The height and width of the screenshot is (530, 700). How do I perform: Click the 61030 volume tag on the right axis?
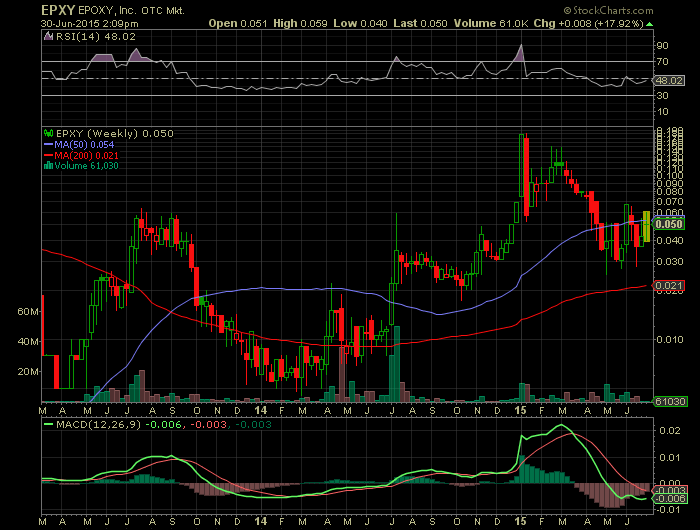[669, 401]
